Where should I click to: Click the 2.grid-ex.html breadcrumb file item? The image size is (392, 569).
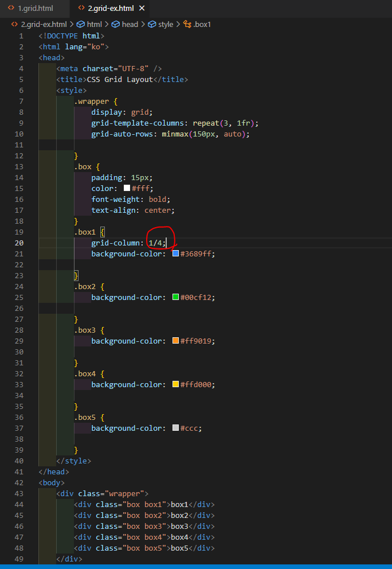tap(44, 24)
